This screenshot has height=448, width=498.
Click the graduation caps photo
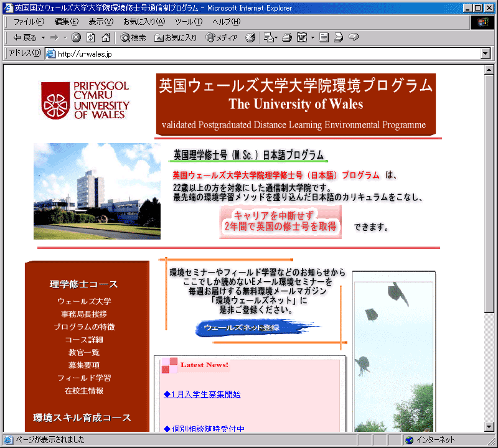coord(394,351)
